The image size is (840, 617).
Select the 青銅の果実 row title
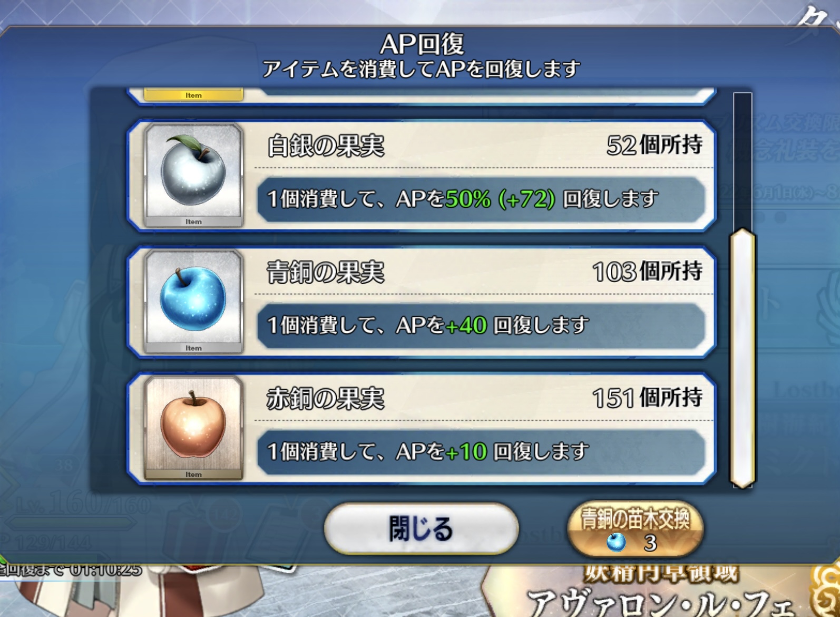click(x=326, y=273)
